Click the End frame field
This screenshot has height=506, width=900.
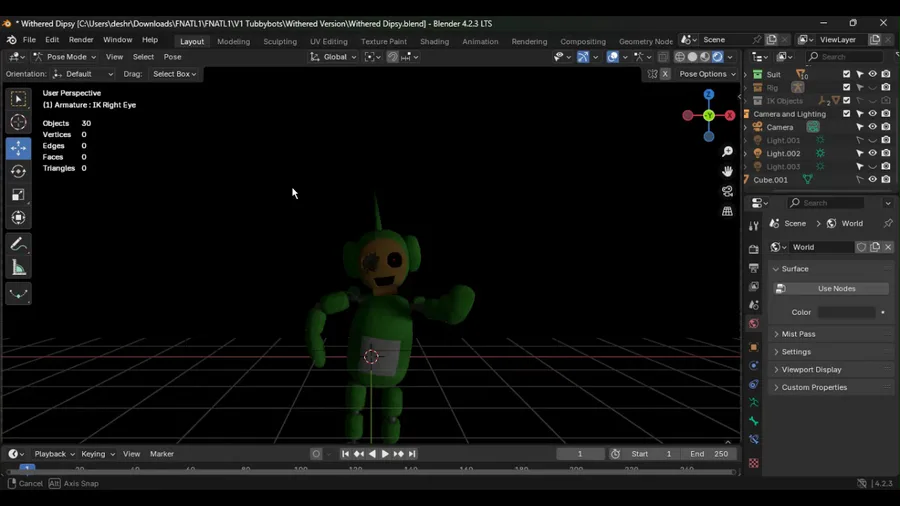(x=709, y=454)
